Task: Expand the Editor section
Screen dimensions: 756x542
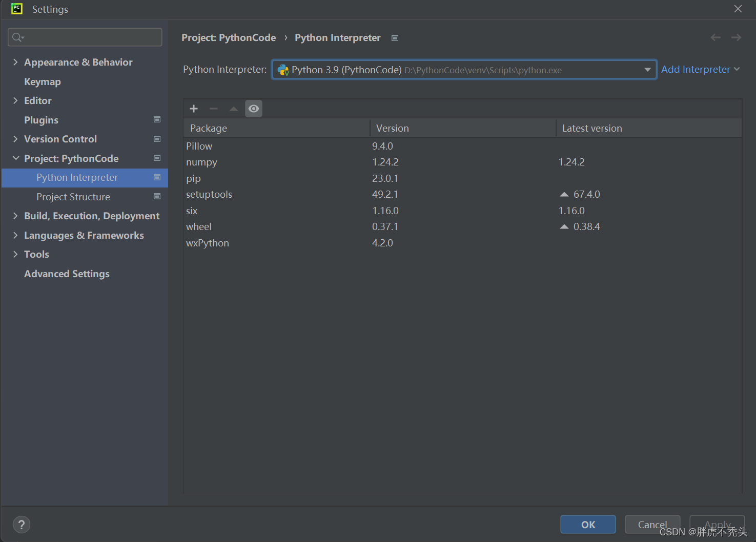Action: (15, 100)
